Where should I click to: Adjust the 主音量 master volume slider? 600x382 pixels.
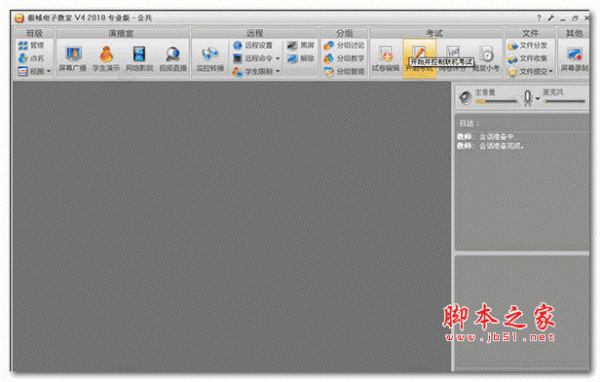coord(496,101)
